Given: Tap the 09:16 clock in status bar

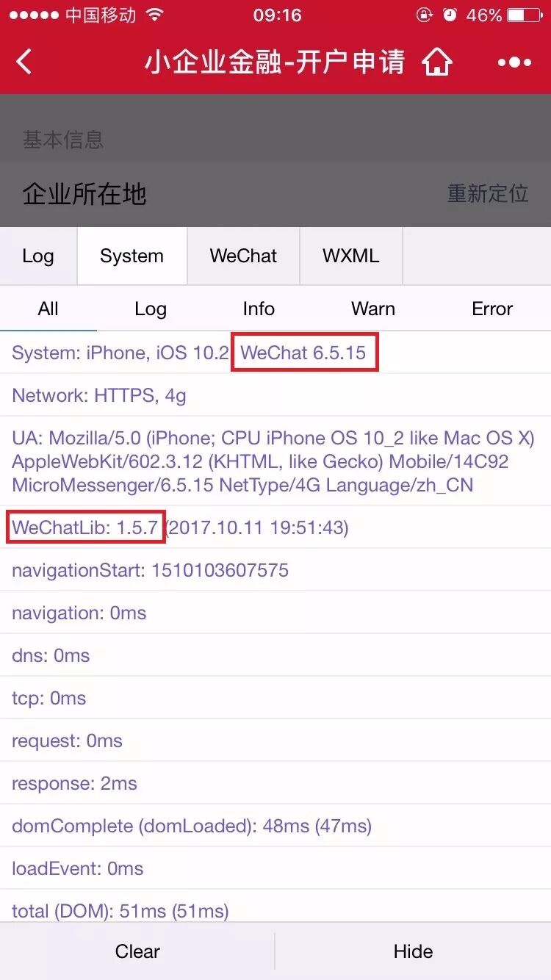Looking at the screenshot, I should [277, 15].
